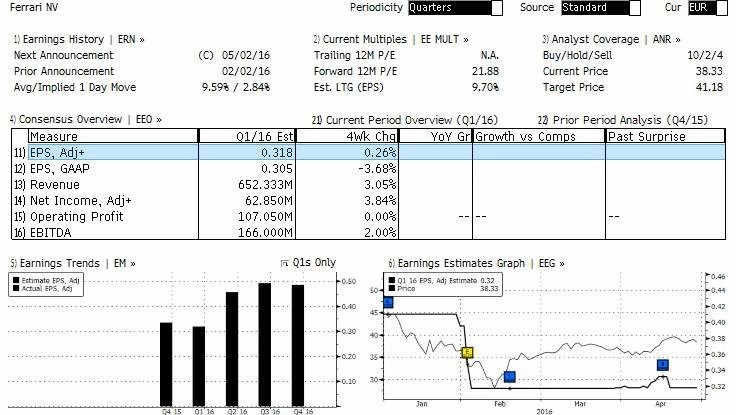Click the Next Announcement date 05/02/16
The height and width of the screenshot is (415, 736).
(245, 55)
